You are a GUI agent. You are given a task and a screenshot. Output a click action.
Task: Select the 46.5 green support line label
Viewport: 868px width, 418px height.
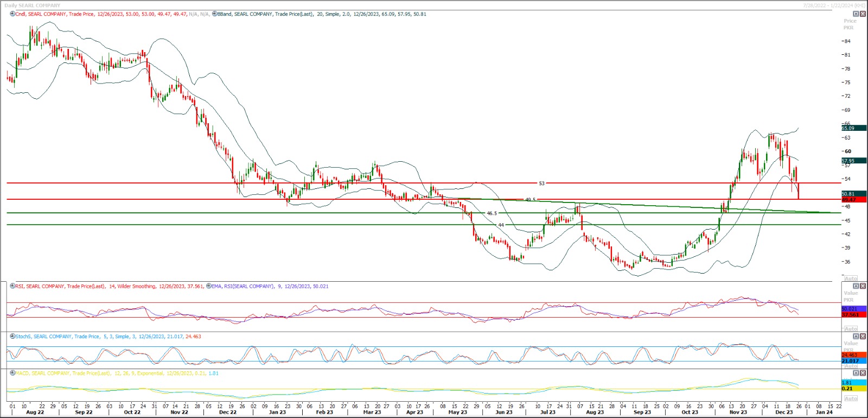pos(492,213)
